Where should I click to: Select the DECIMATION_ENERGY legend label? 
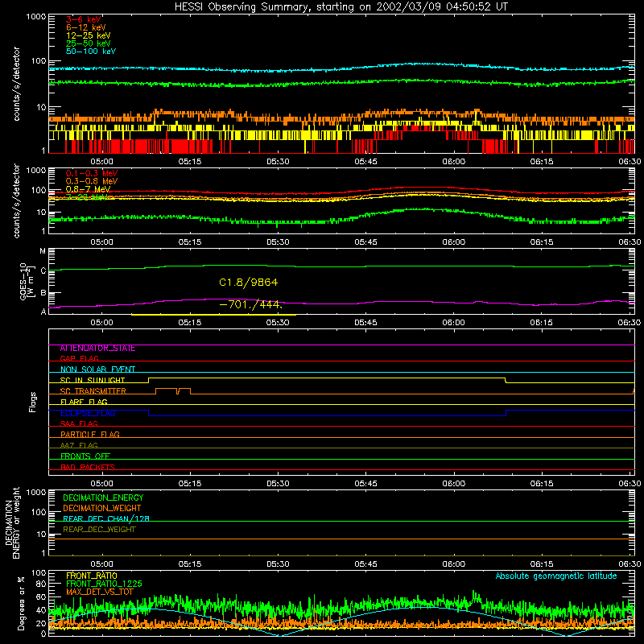[103, 497]
